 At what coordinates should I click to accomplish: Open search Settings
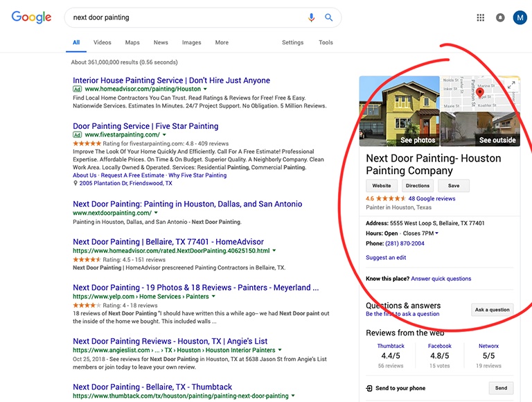[x=292, y=42]
